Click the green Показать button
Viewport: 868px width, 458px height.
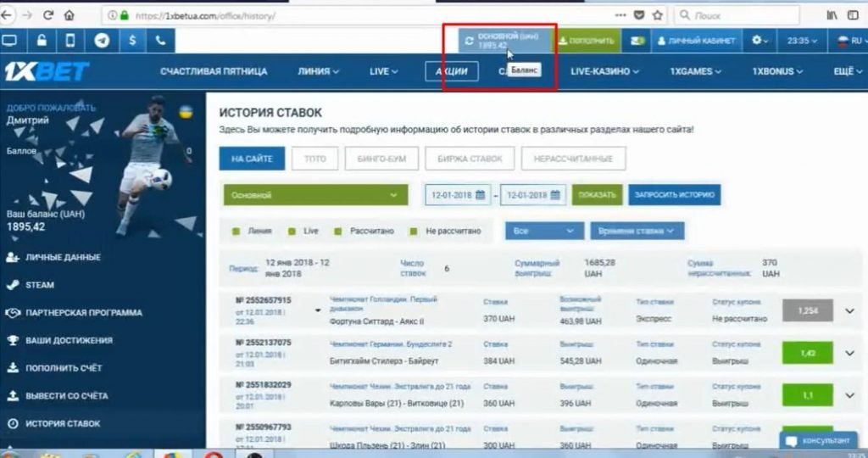(597, 195)
